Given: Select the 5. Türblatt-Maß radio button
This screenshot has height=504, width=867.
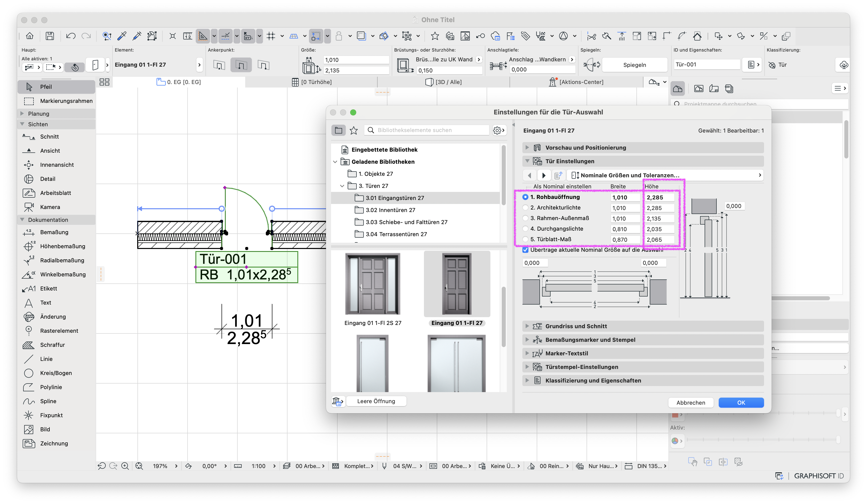Looking at the screenshot, I should [525, 239].
